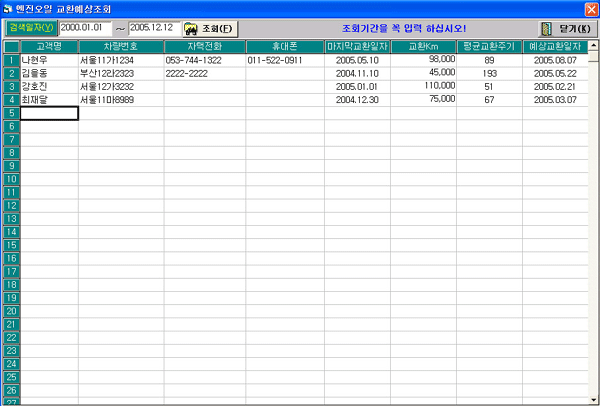Close the window with the red X
The height and width of the screenshot is (406, 600).
coord(592,9)
